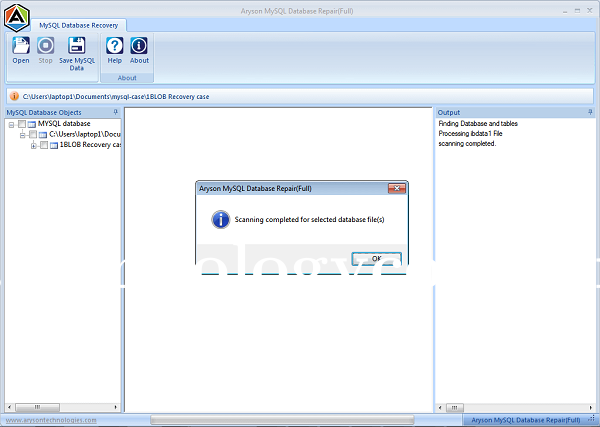Collapse the C:\Users\laptop1 tree node
Image resolution: width=600 pixels, height=427 pixels.
[x=23, y=135]
